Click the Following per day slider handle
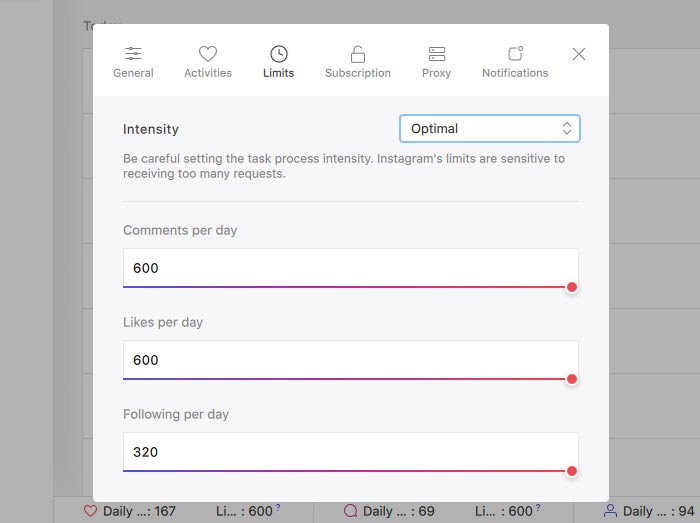700x523 pixels. click(x=571, y=471)
